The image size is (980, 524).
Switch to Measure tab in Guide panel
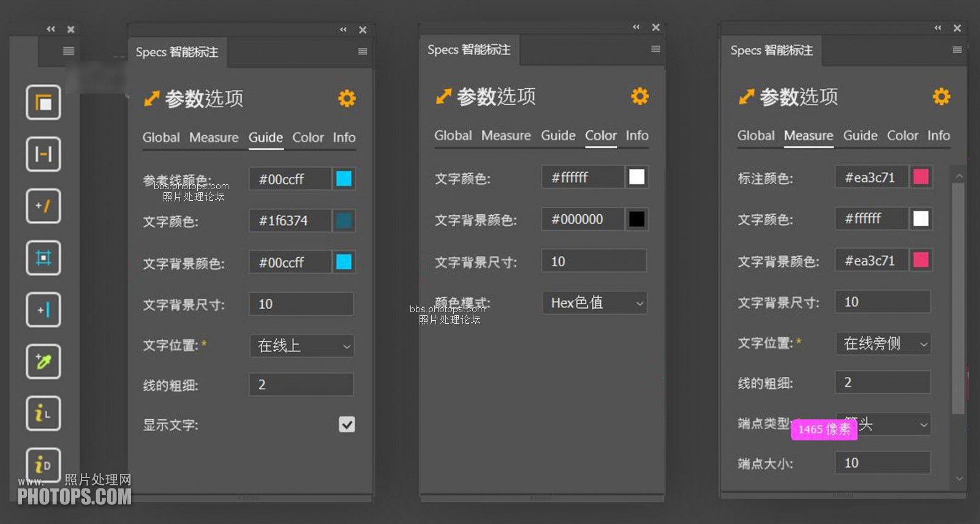tap(214, 137)
